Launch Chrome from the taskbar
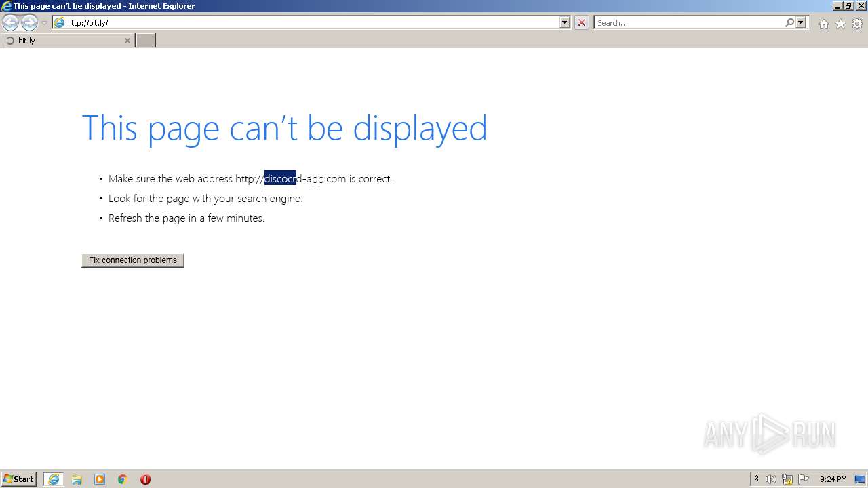Image resolution: width=868 pixels, height=488 pixels. tap(123, 479)
